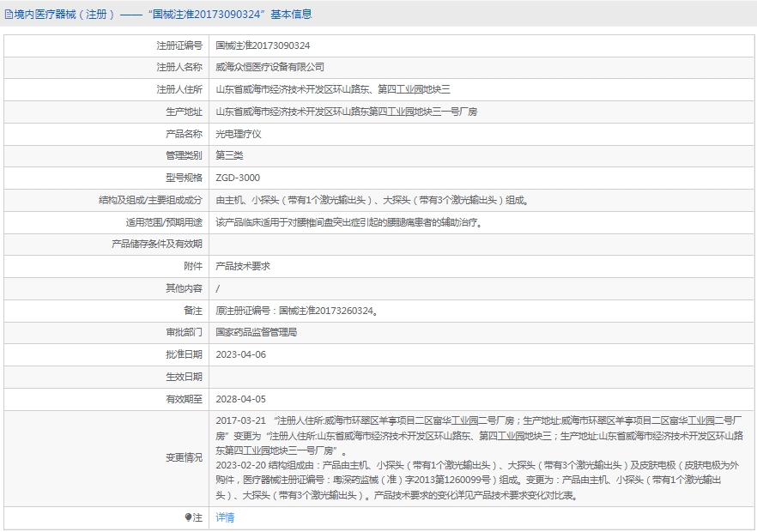Click the 注册人名称 row label
The height and width of the screenshot is (532, 757).
pos(179,67)
